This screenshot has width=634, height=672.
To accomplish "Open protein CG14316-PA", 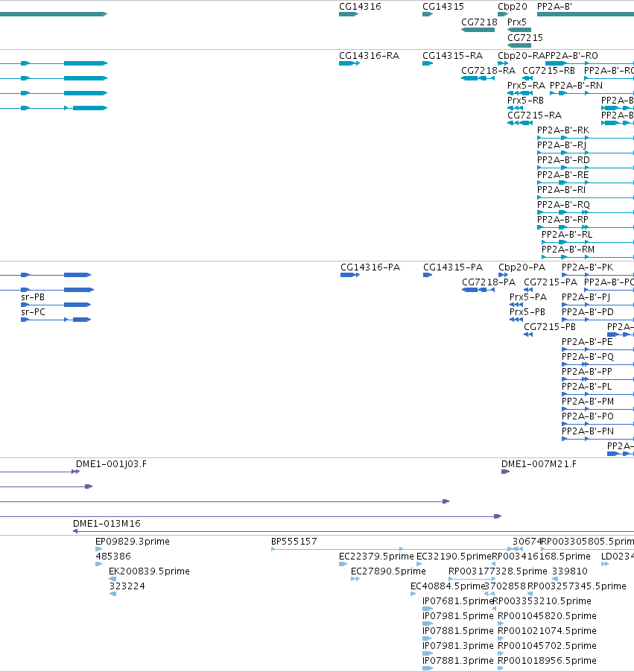I will point(370,267).
